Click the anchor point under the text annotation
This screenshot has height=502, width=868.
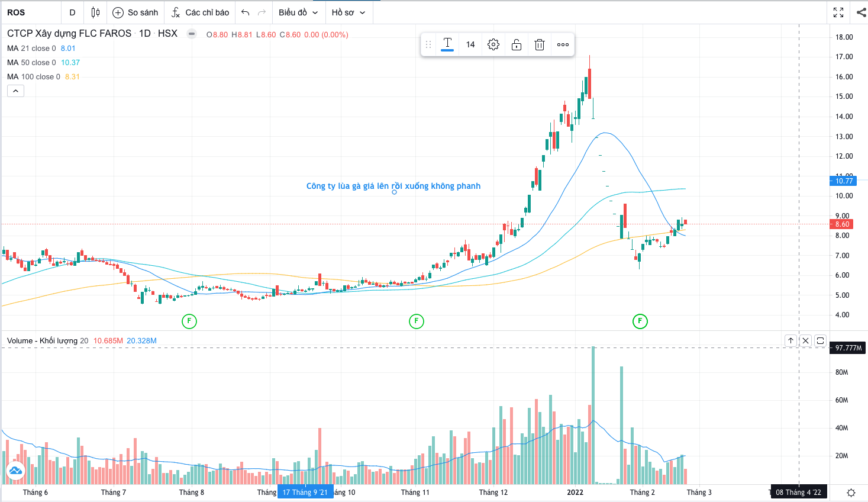[394, 192]
